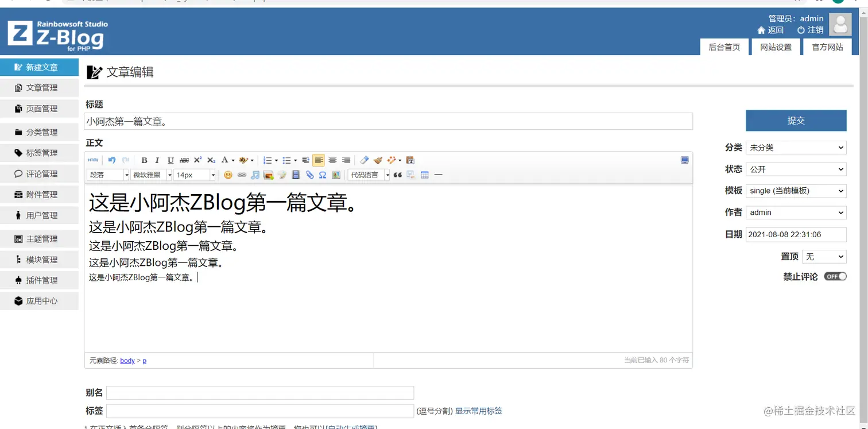868x429 pixels.
Task: Toggle the 禁止评论 switch
Action: click(x=835, y=276)
